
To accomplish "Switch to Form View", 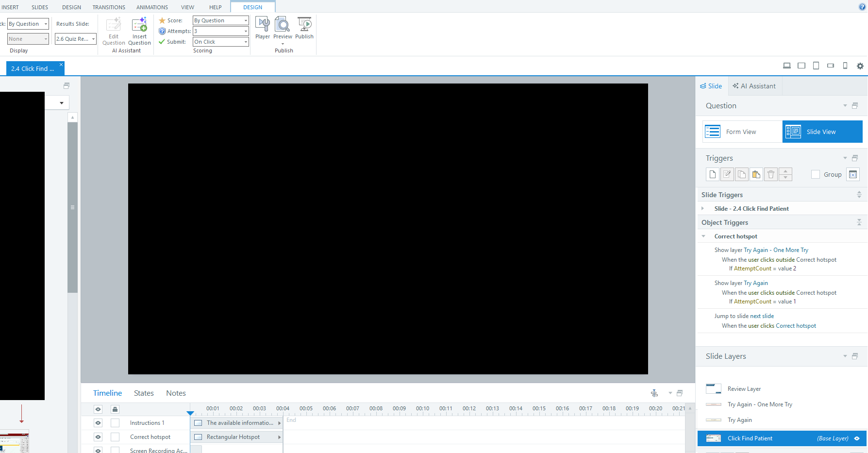I will (x=743, y=132).
